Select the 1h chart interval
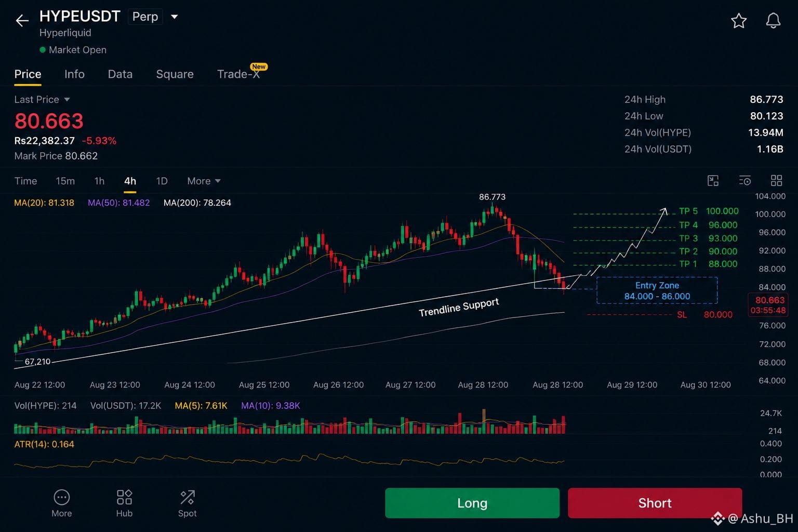 99,181
